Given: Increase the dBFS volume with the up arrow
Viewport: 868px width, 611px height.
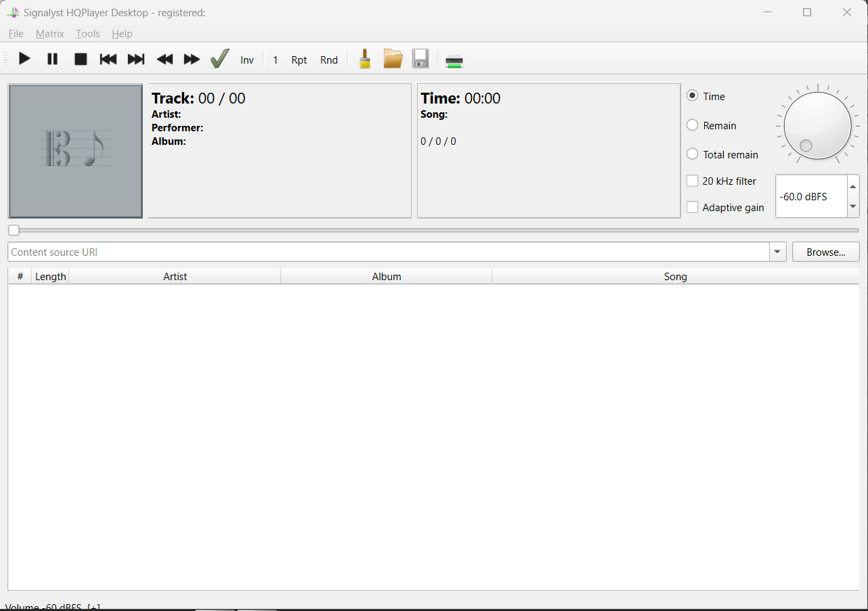Looking at the screenshot, I should point(853,187).
